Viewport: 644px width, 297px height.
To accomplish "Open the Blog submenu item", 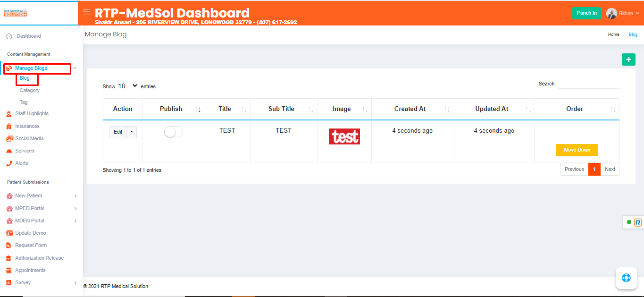I will pos(25,78).
